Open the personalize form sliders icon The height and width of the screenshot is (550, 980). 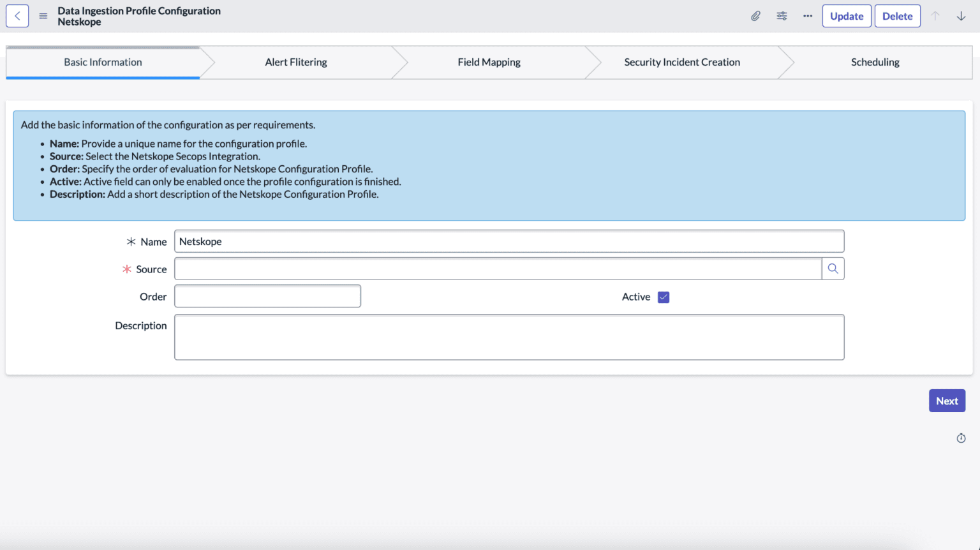click(x=782, y=15)
